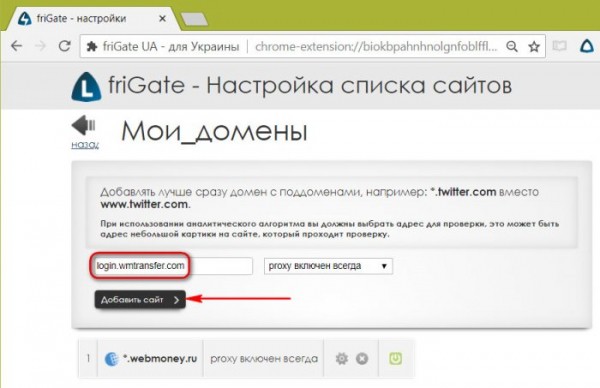Click the Мои_домены list heading

point(214,132)
